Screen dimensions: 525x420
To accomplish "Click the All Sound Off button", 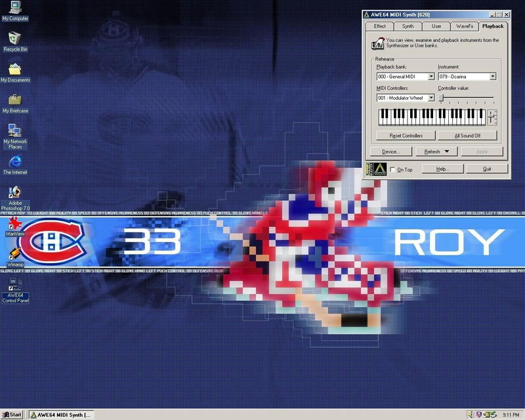I will (x=467, y=135).
